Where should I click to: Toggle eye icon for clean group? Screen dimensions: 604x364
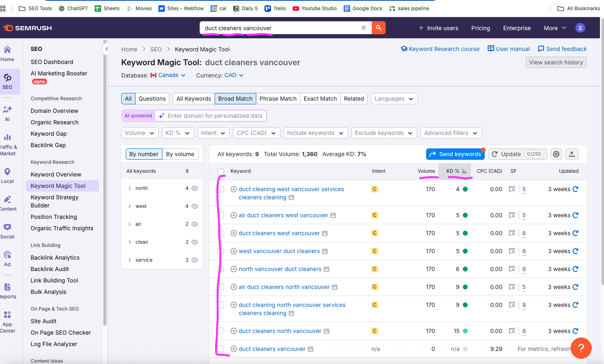tap(195, 242)
